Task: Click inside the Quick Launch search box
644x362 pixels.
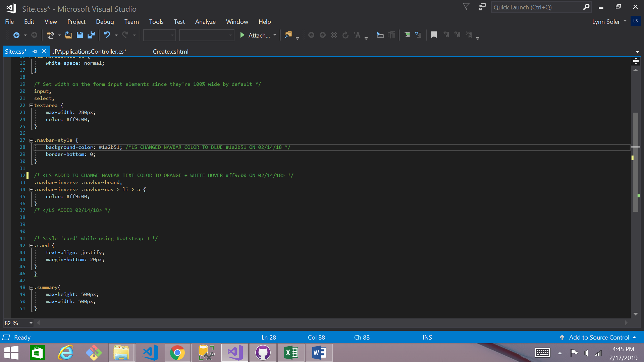Action: [x=537, y=7]
